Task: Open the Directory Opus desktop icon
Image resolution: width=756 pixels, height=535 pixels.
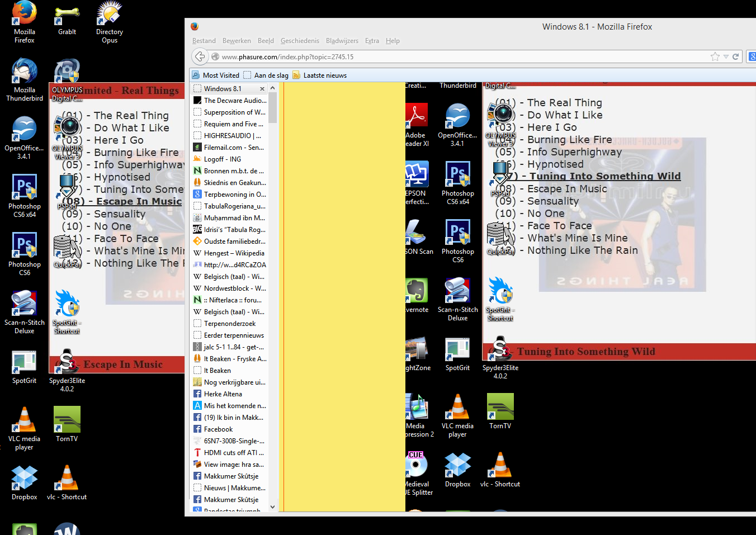Action: click(110, 22)
